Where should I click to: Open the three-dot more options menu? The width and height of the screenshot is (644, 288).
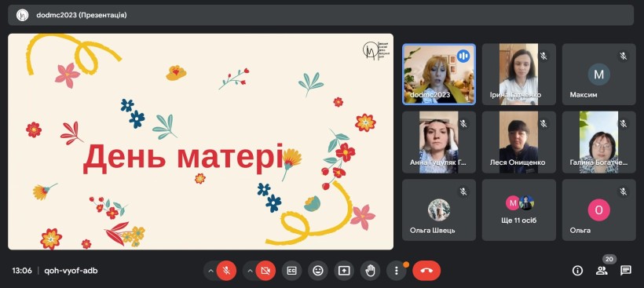coord(397,271)
